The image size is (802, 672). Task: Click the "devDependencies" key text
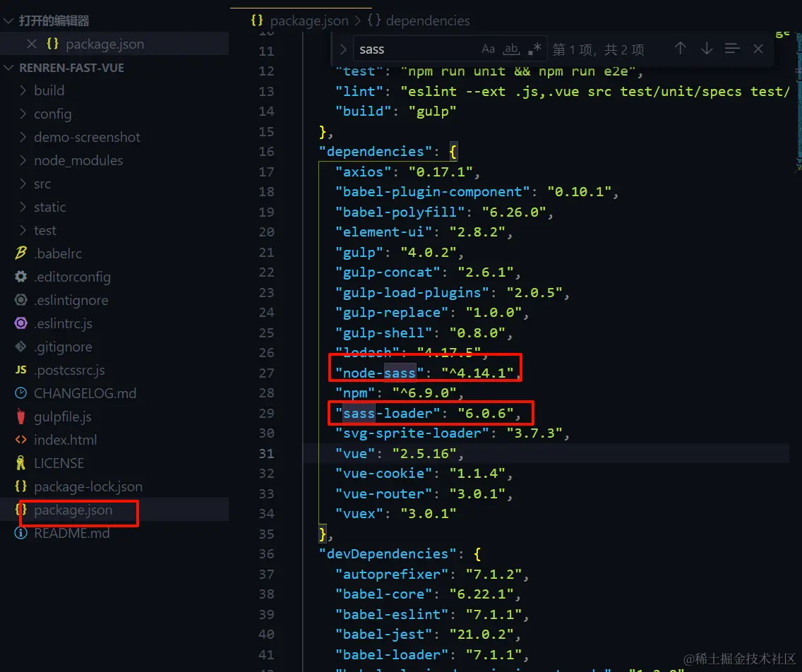[387, 554]
